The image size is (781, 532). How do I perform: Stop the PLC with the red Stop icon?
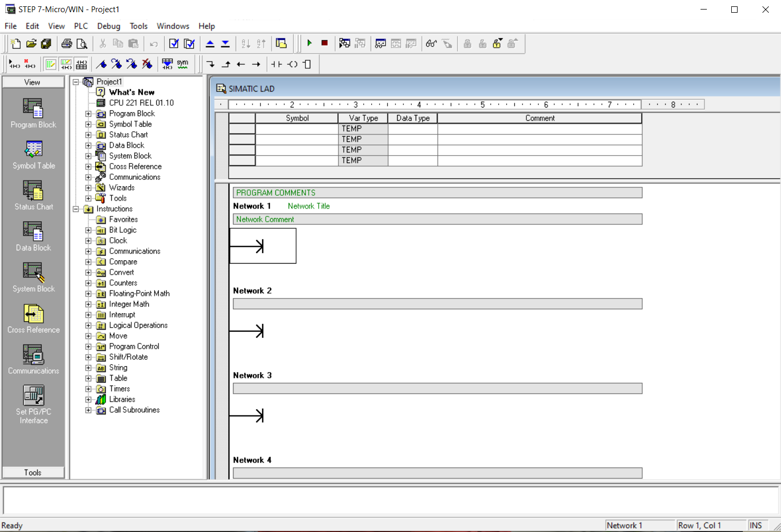point(324,43)
